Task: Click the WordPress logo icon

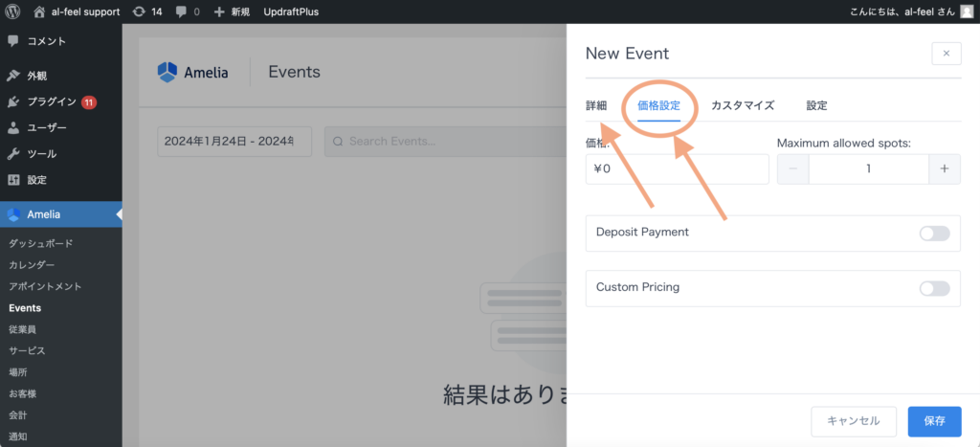Action: 12,11
